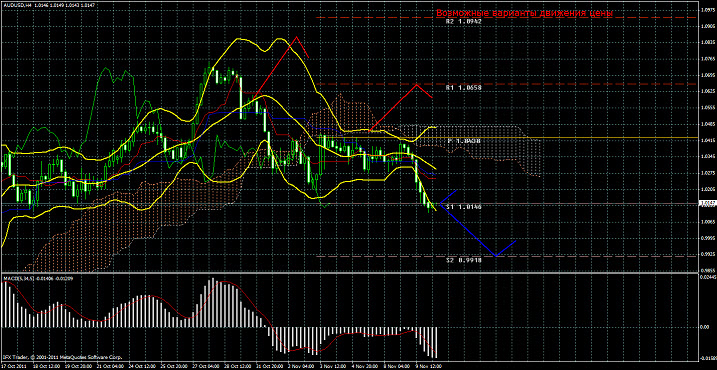Viewport: 717px width, 370px height.
Task: Select the S2 0.9918 support label
Action: coord(464,259)
